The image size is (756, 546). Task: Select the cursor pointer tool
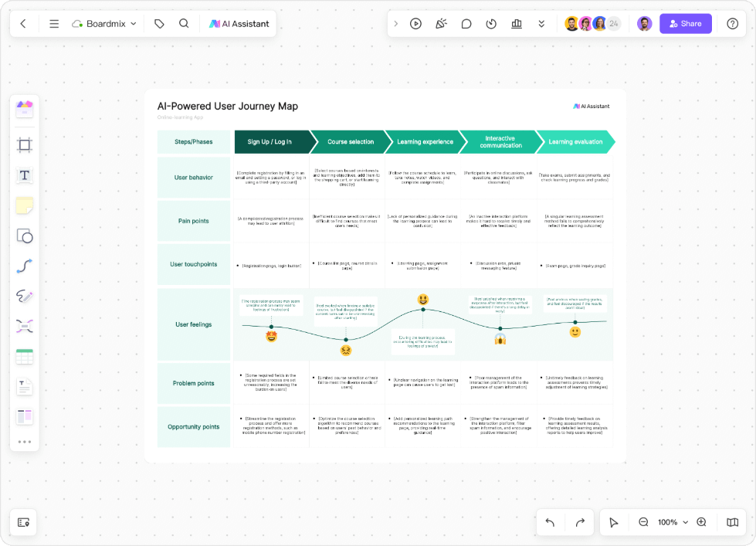(614, 522)
